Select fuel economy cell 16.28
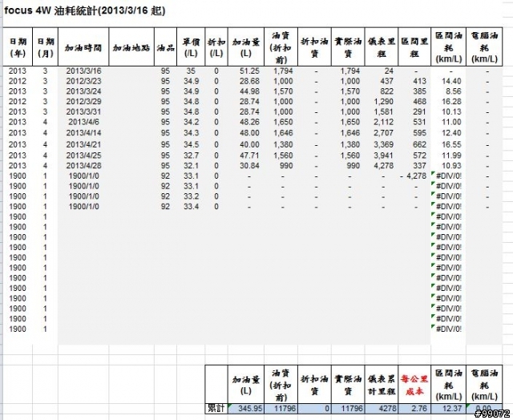The width and height of the screenshot is (513, 420). click(x=451, y=102)
